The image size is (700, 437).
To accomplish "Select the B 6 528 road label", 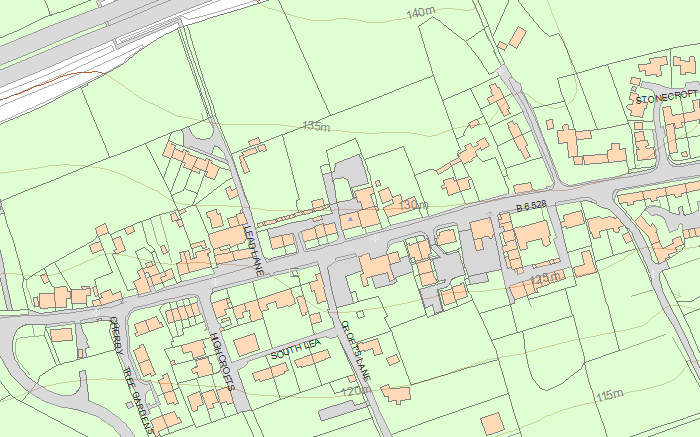I will [x=531, y=206].
